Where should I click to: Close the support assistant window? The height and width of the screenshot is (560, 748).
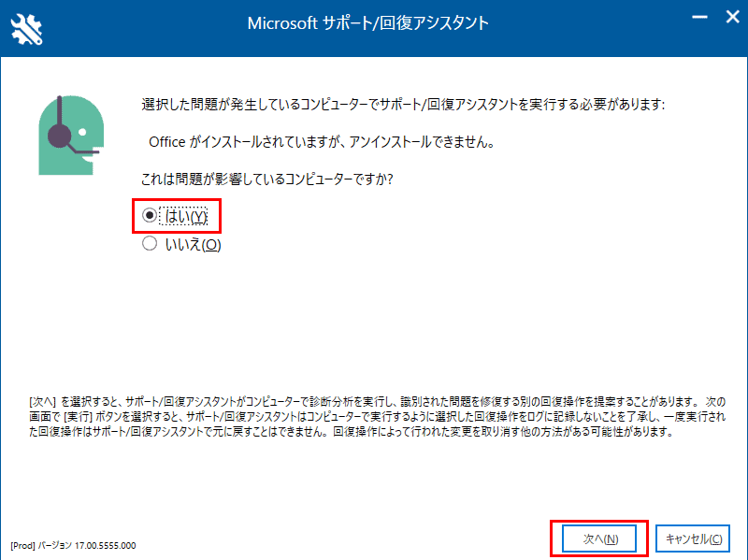(733, 17)
